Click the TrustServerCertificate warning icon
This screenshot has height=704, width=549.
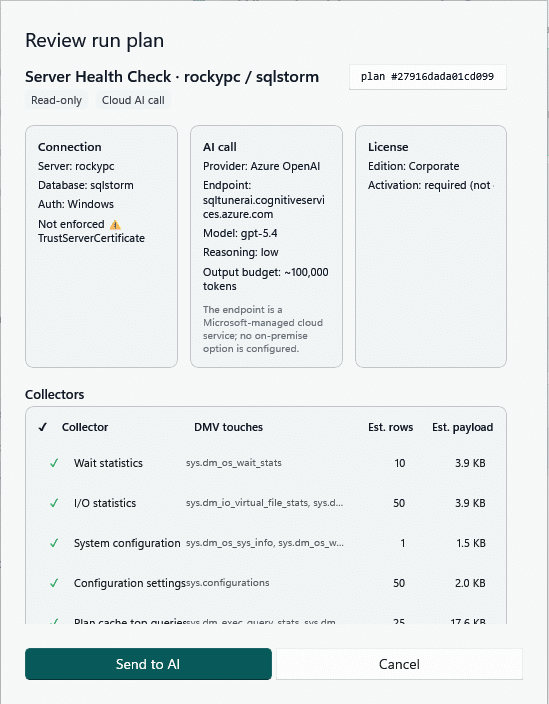click(115, 224)
